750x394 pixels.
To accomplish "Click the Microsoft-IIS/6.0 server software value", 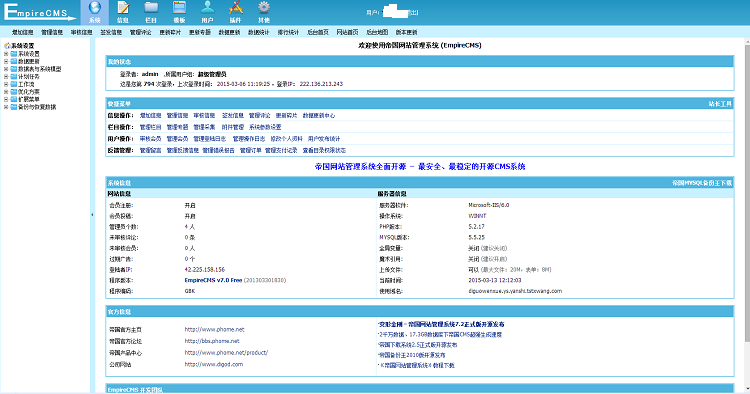I will pos(489,205).
